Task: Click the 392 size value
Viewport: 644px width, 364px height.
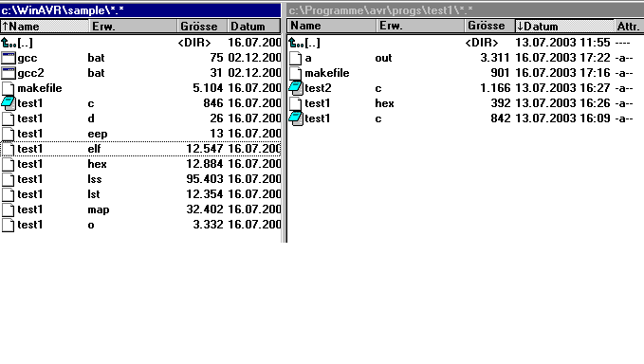Action: tap(501, 103)
